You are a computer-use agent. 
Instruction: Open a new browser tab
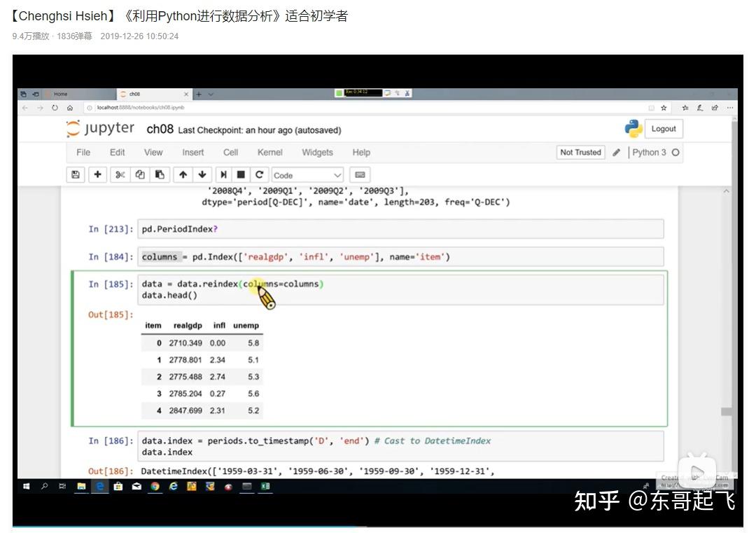pos(199,94)
